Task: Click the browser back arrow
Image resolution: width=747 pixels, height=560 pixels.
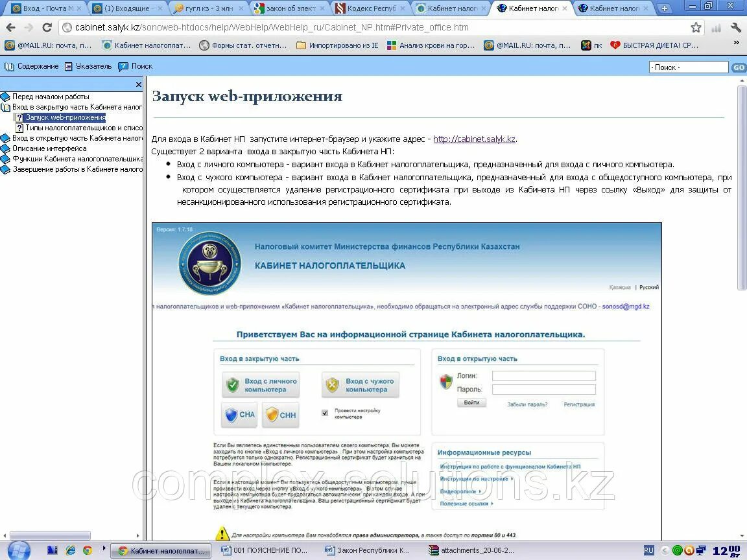Action: [x=10, y=28]
